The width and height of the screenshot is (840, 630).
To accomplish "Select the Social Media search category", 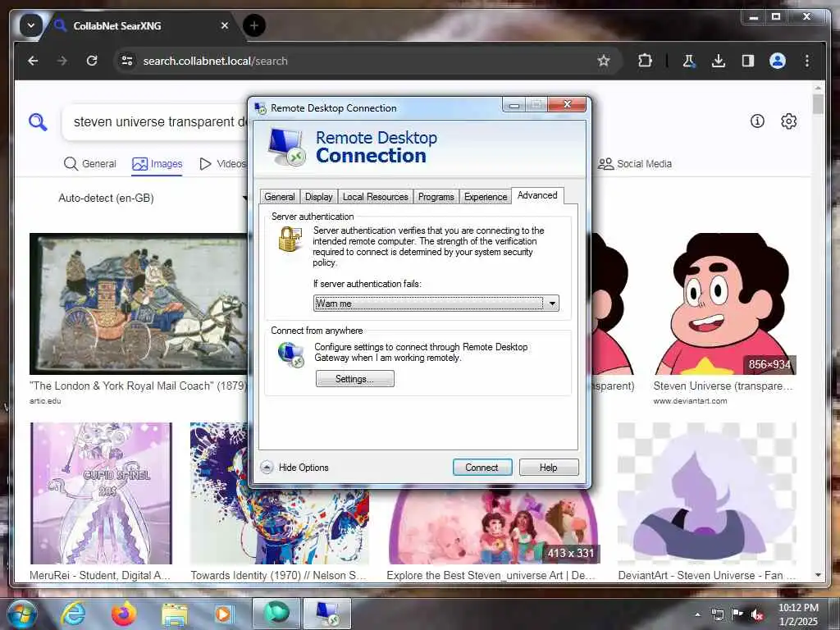I will [635, 164].
